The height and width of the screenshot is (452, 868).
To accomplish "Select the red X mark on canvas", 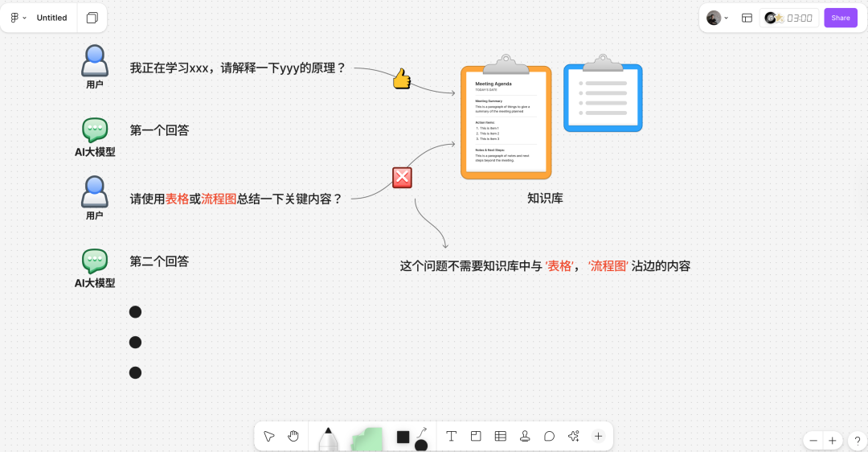I will 402,177.
